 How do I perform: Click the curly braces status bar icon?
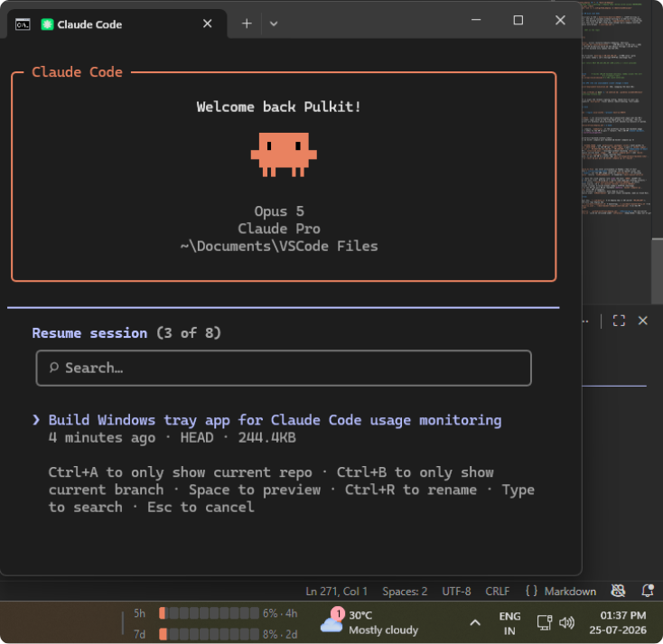click(x=531, y=591)
